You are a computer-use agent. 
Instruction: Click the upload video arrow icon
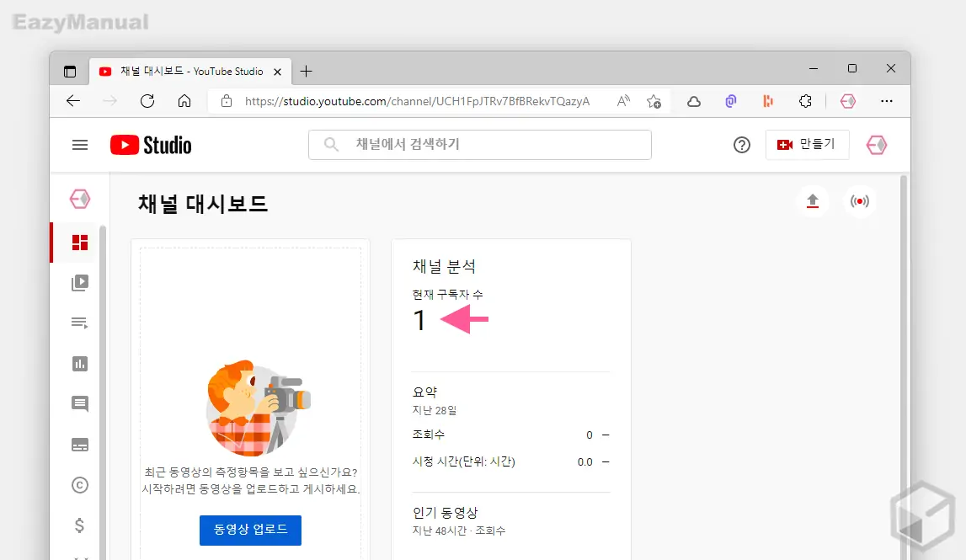tap(813, 201)
